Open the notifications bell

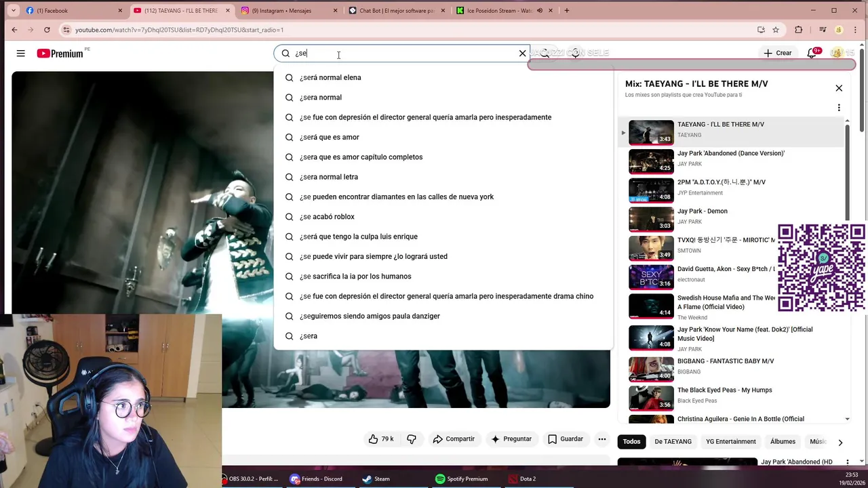pos(812,53)
